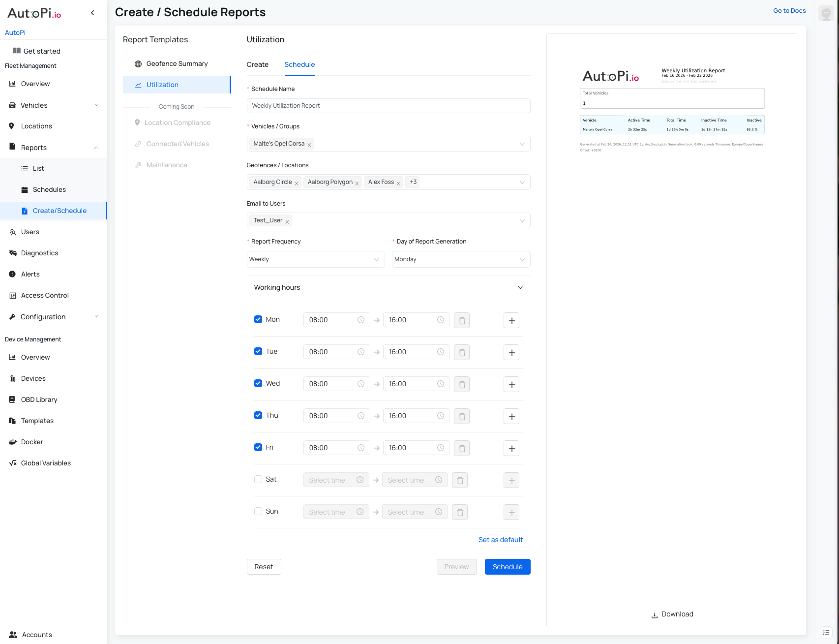Open the Report Frequency dropdown
839x644 pixels.
tap(315, 259)
